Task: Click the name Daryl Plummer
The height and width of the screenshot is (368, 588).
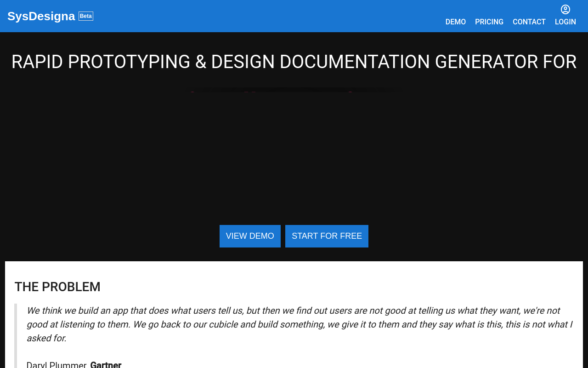Action: tap(56, 365)
